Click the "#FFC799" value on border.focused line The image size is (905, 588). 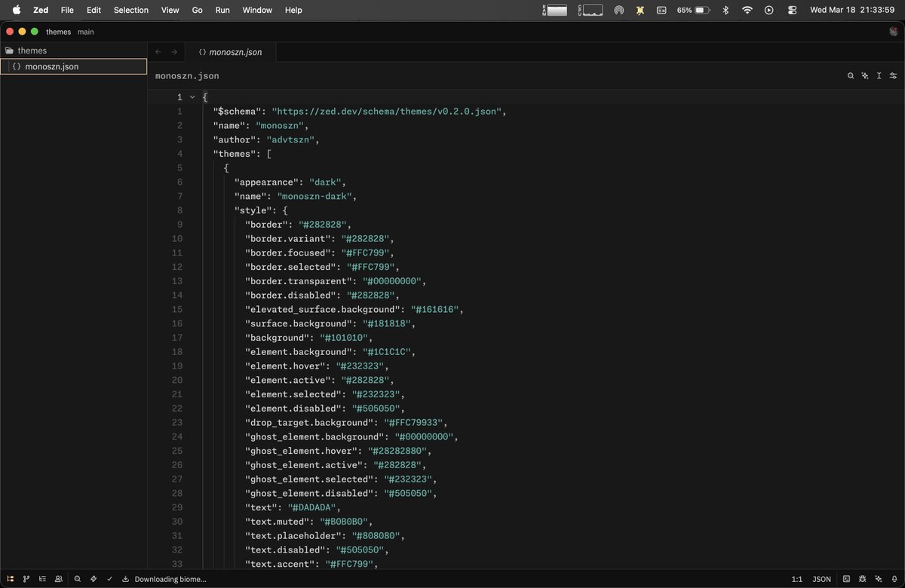point(366,253)
